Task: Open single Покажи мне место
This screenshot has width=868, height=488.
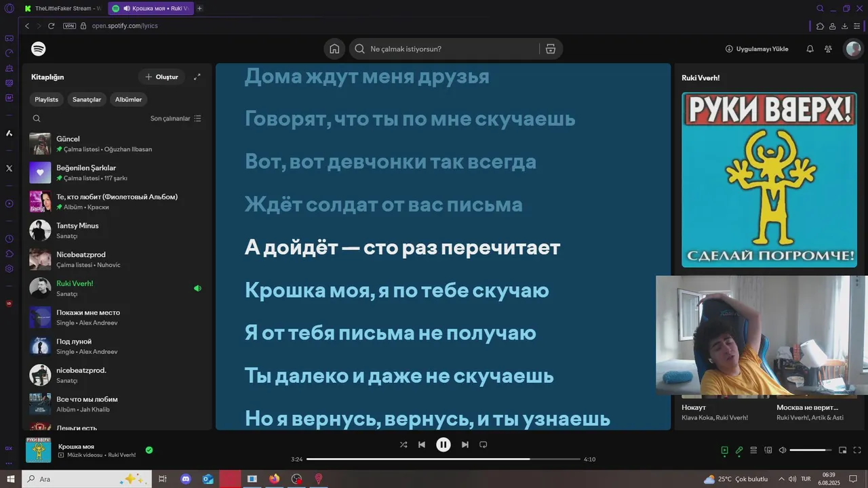Action: tap(117, 317)
